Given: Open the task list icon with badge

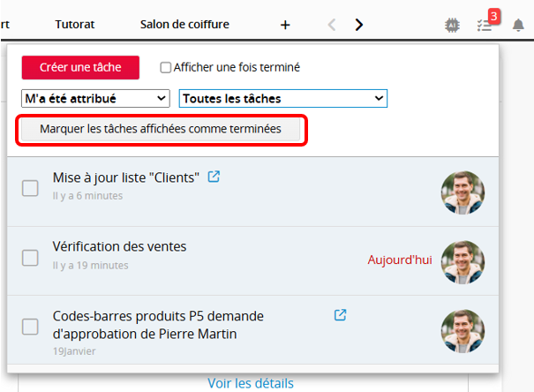Looking at the screenshot, I should pyautogui.click(x=484, y=25).
